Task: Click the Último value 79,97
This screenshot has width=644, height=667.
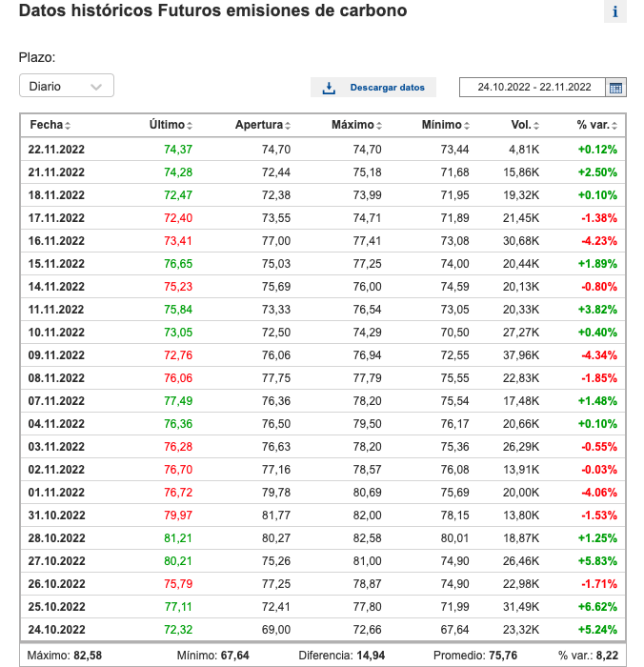Action: 178,515
